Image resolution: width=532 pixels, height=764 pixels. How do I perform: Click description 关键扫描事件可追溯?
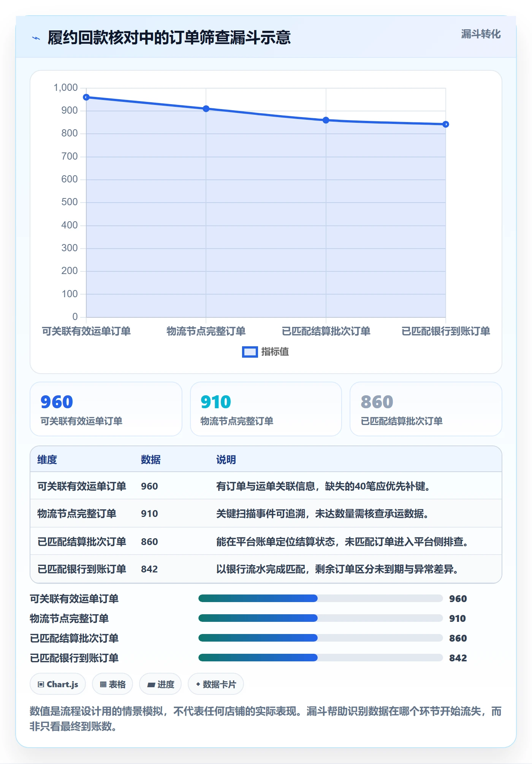(261, 514)
